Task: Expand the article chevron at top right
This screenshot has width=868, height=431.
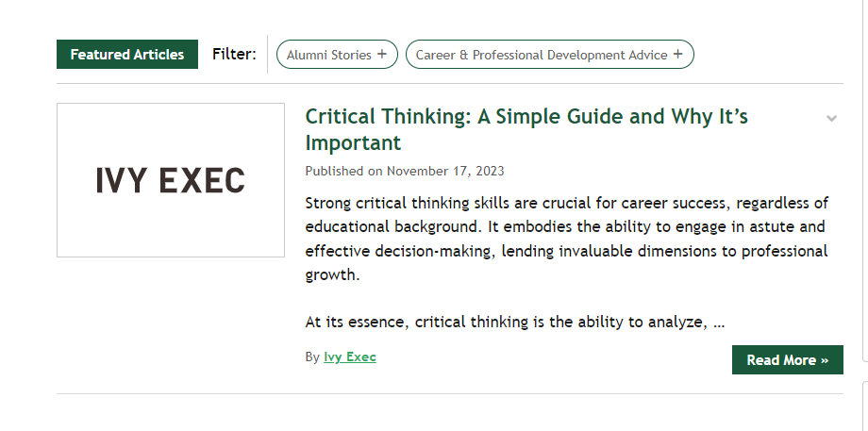Action: [831, 119]
